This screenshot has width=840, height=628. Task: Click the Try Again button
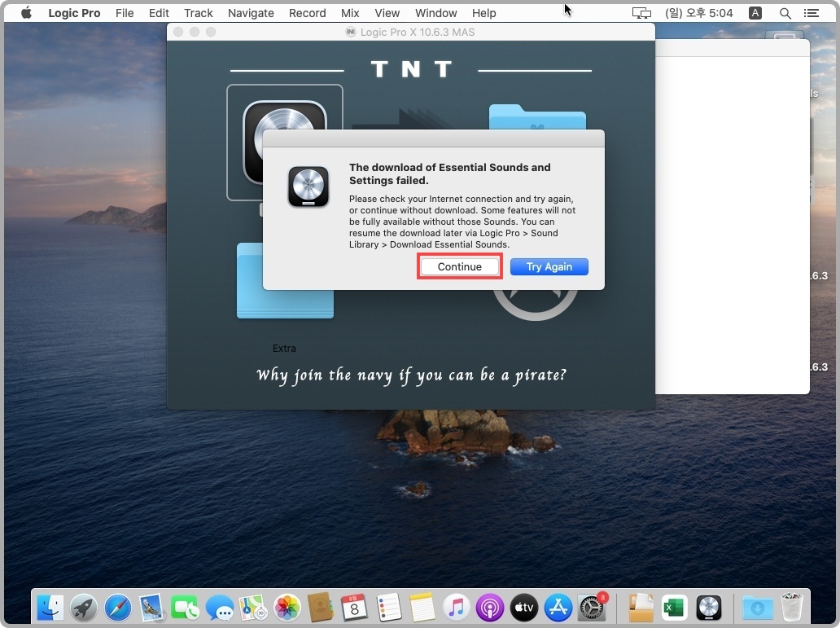click(x=549, y=266)
